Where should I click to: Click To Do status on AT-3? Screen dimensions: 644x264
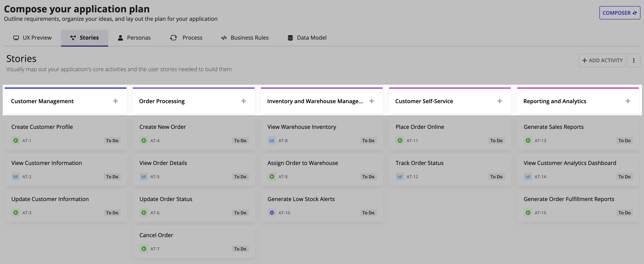[112, 213]
